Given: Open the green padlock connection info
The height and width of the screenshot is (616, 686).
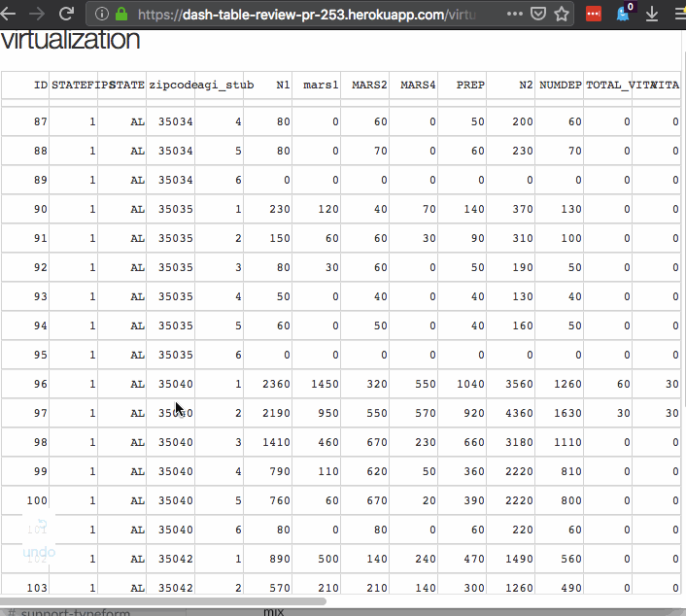Looking at the screenshot, I should pyautogui.click(x=121, y=15).
